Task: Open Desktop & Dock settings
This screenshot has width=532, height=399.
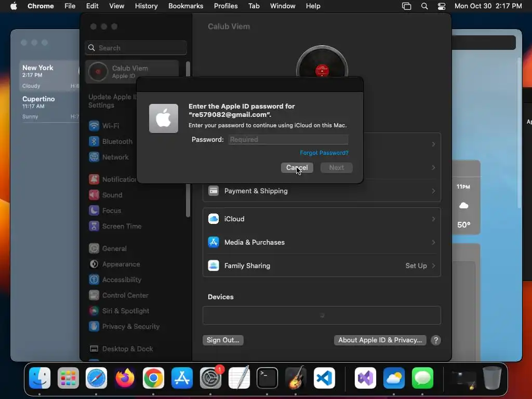Action: tap(121, 349)
